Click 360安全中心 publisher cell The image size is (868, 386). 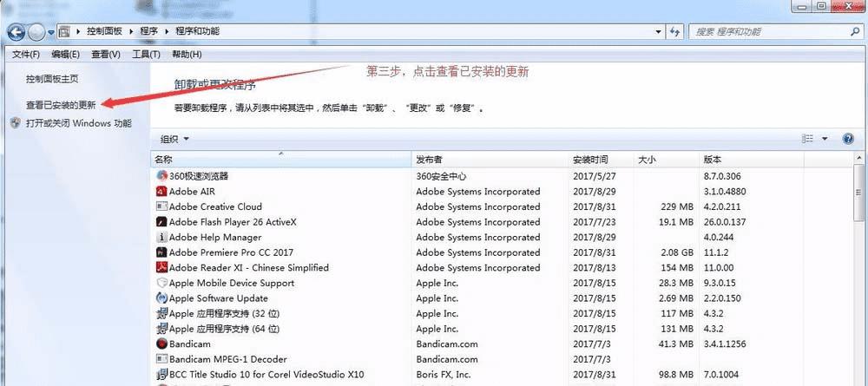pos(441,176)
